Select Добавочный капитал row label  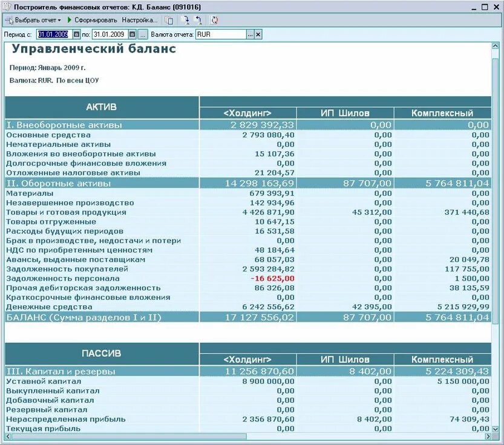[x=50, y=400]
